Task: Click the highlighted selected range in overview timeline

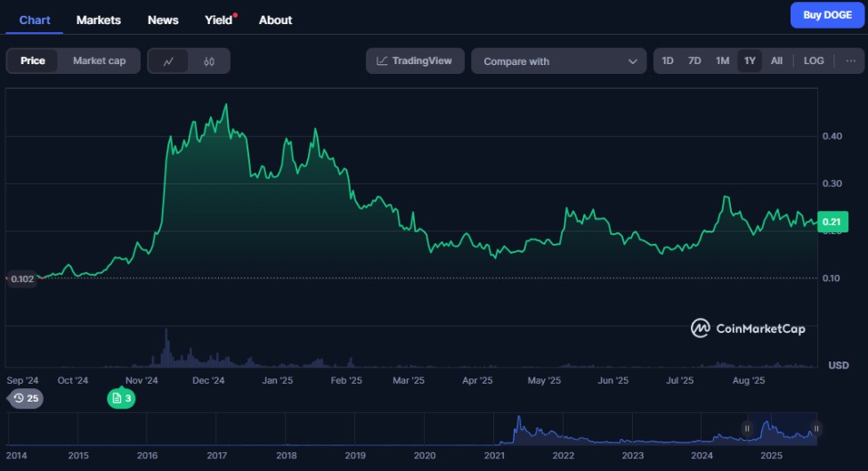Action: tap(782, 429)
